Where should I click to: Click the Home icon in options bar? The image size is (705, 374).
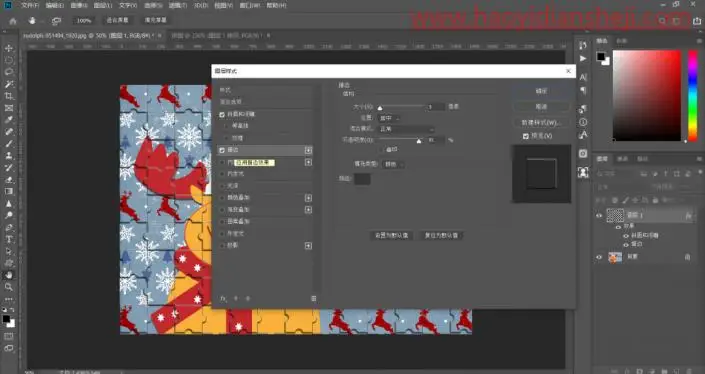tap(13, 21)
